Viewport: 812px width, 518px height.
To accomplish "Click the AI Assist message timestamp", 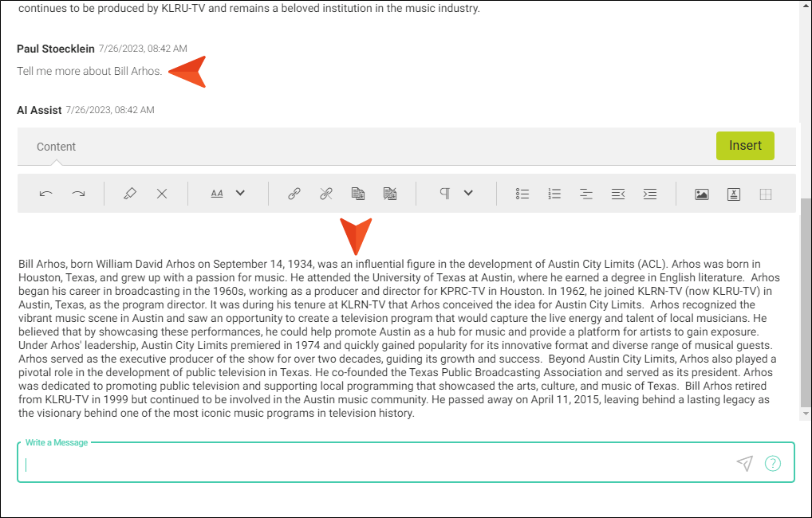I will [x=110, y=110].
